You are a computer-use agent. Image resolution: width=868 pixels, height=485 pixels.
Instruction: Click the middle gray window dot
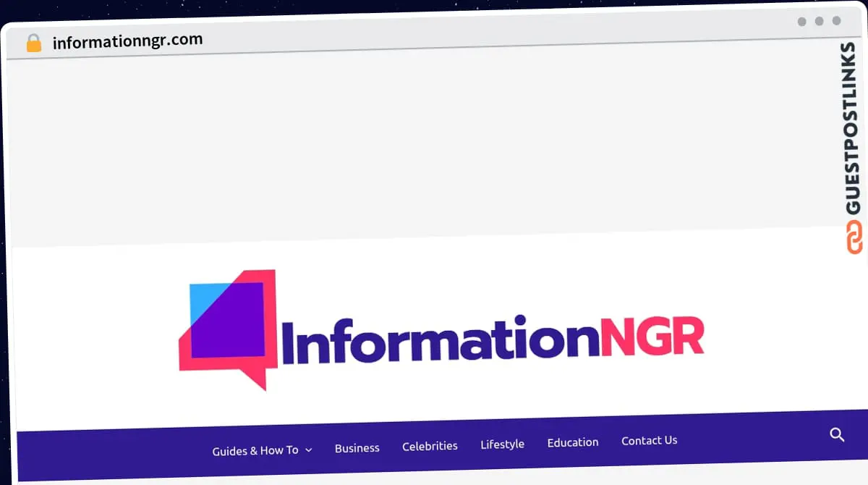pyautogui.click(x=819, y=22)
